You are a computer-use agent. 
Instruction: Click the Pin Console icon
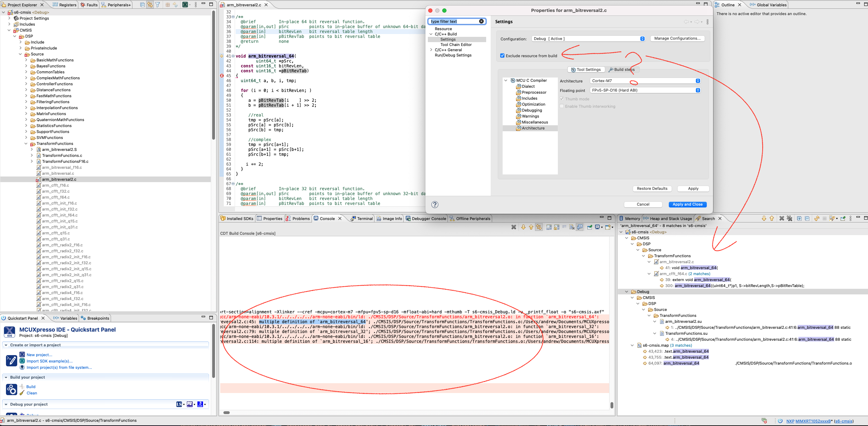(x=589, y=227)
